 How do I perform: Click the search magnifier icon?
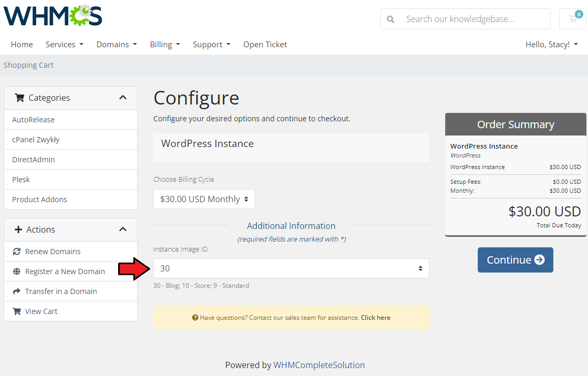[391, 19]
